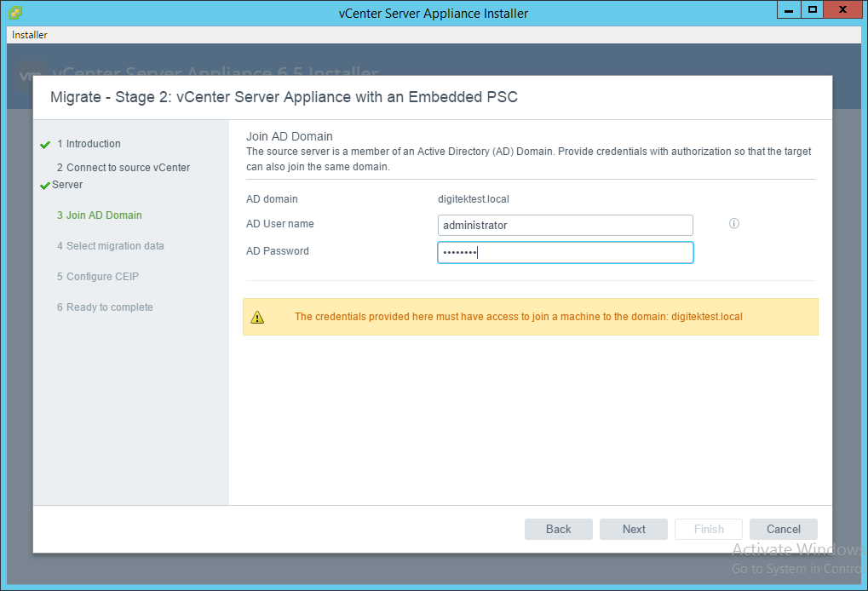Focus the AD User name field
The image size is (868, 591).
tap(566, 225)
